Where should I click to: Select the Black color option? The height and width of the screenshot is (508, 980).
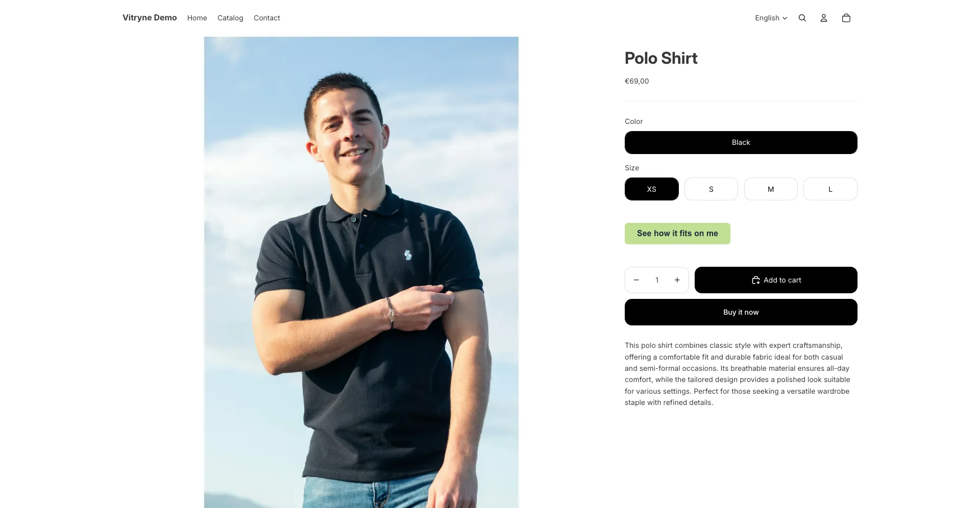(x=741, y=142)
